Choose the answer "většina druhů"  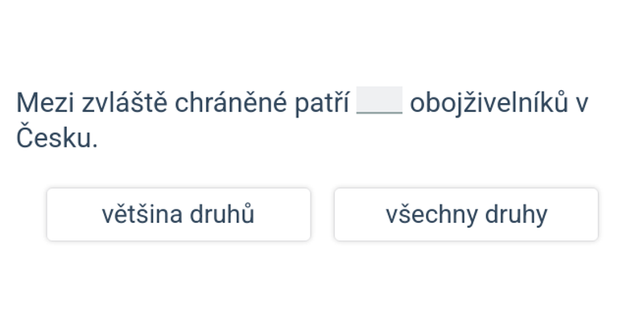178,214
